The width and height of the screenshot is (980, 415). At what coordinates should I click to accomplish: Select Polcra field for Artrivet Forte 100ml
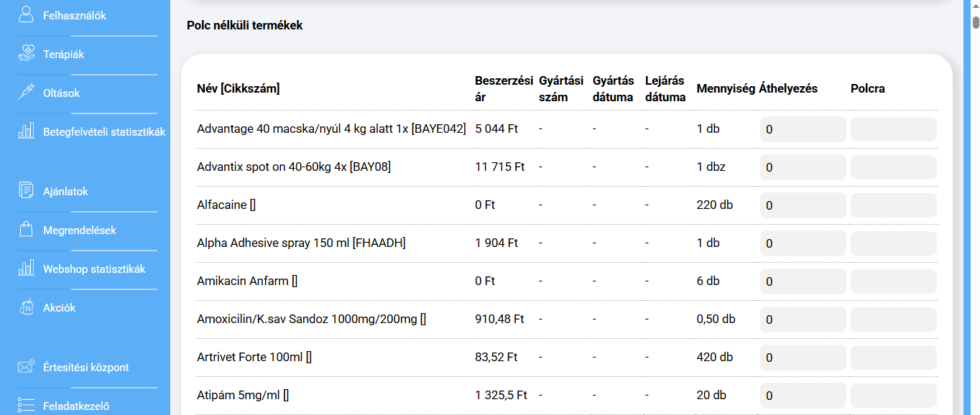pos(893,358)
